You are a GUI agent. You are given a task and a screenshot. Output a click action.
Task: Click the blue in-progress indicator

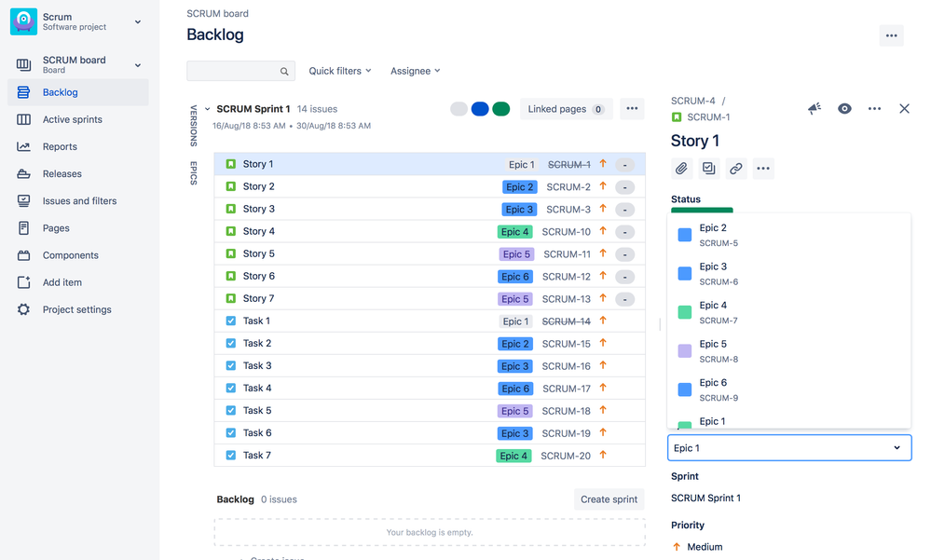[x=480, y=109]
